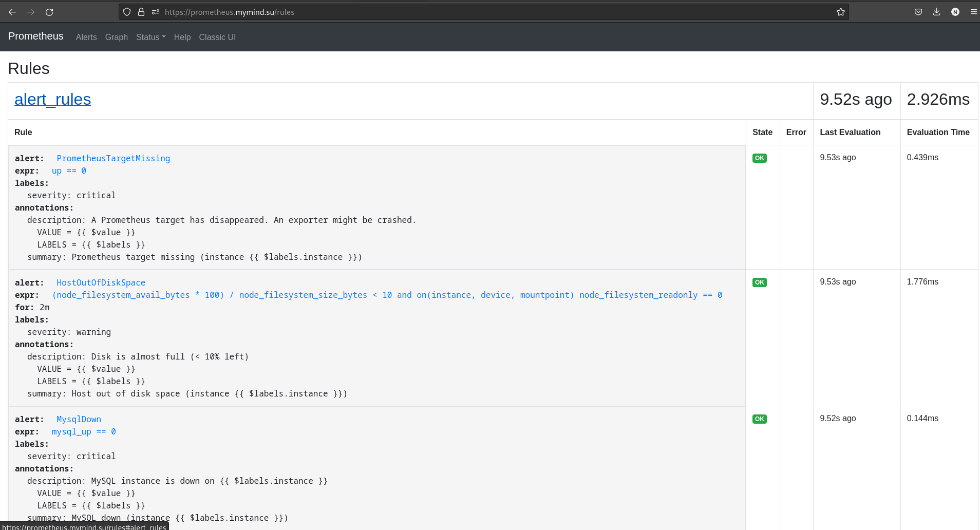Click the padlock site security icon

point(141,12)
